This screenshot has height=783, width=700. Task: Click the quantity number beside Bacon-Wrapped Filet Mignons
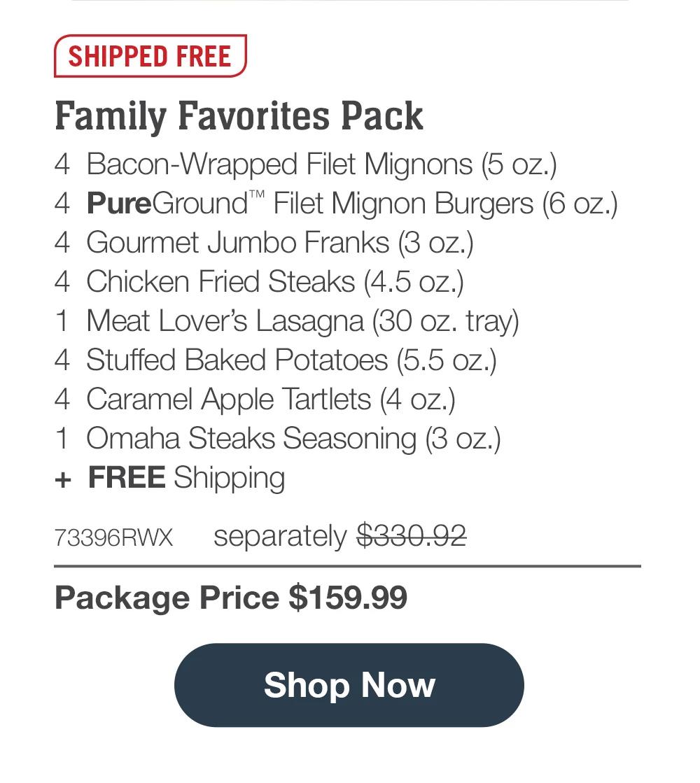pyautogui.click(x=64, y=164)
